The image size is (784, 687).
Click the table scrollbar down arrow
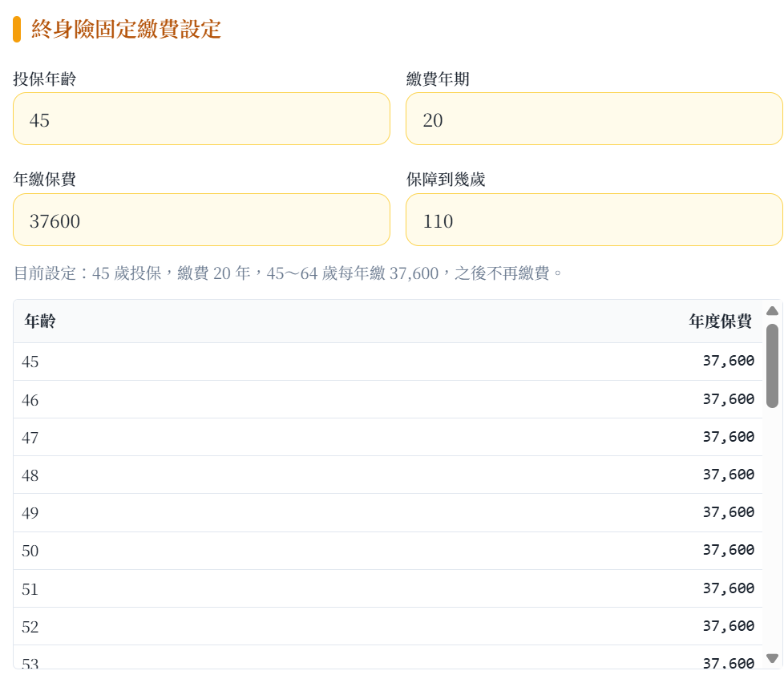[x=773, y=658]
